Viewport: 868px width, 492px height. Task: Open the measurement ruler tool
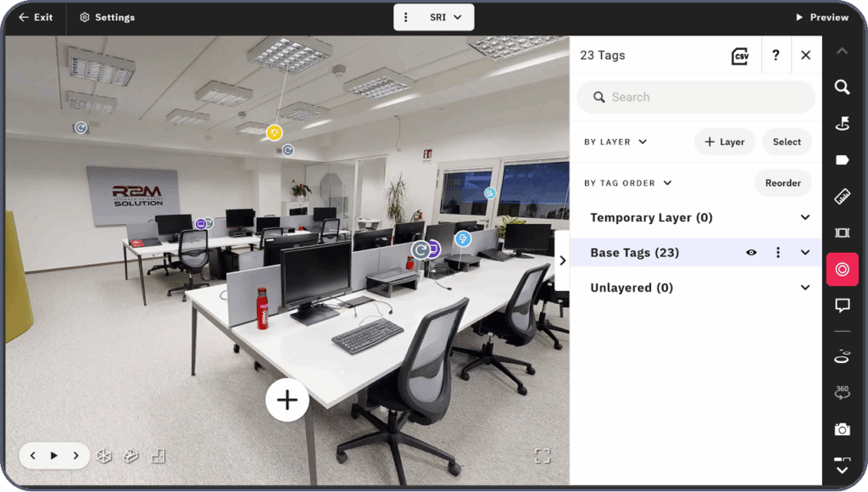click(x=842, y=197)
